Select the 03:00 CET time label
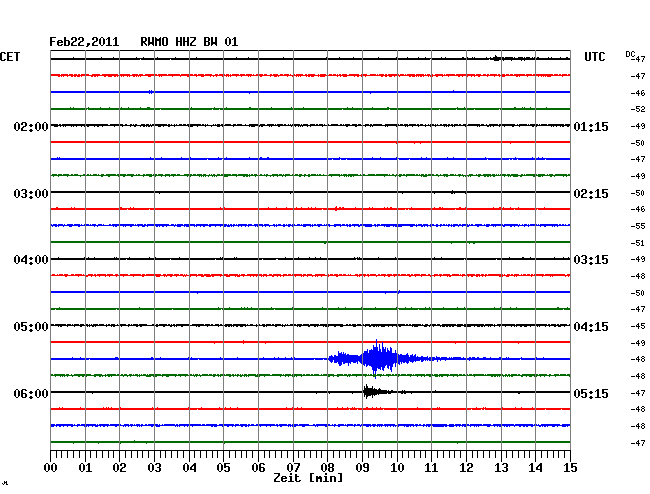Image resolution: width=650 pixels, height=494 pixels. point(31,194)
